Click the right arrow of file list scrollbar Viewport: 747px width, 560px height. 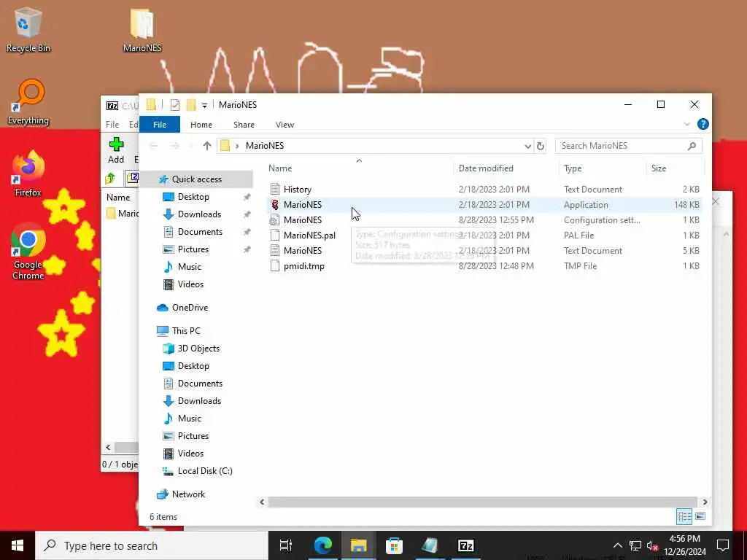(705, 502)
